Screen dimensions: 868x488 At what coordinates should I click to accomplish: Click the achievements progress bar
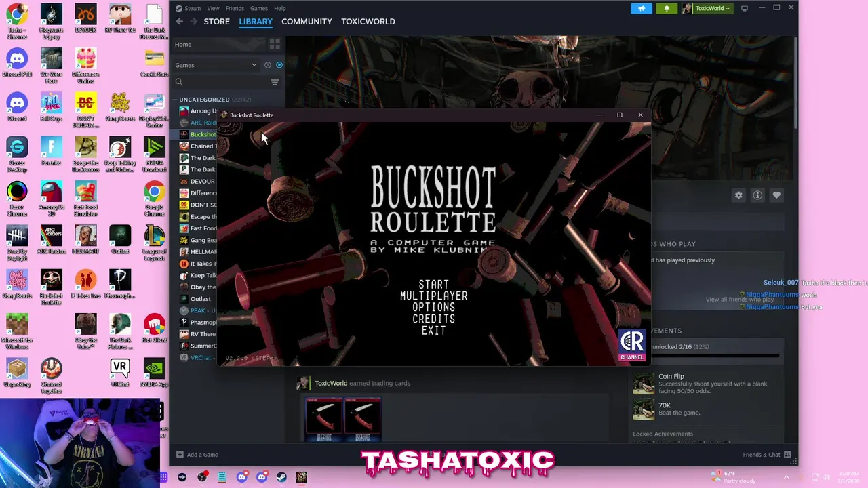tap(715, 356)
